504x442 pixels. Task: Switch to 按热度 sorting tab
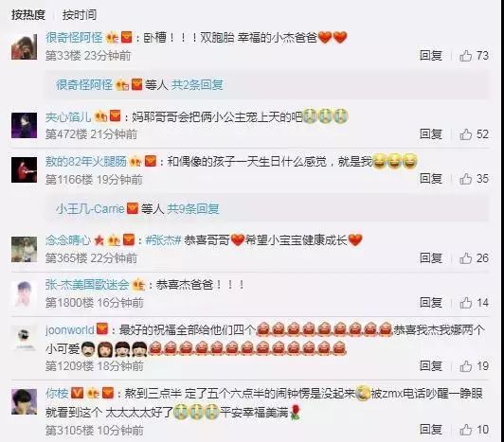pyautogui.click(x=28, y=14)
